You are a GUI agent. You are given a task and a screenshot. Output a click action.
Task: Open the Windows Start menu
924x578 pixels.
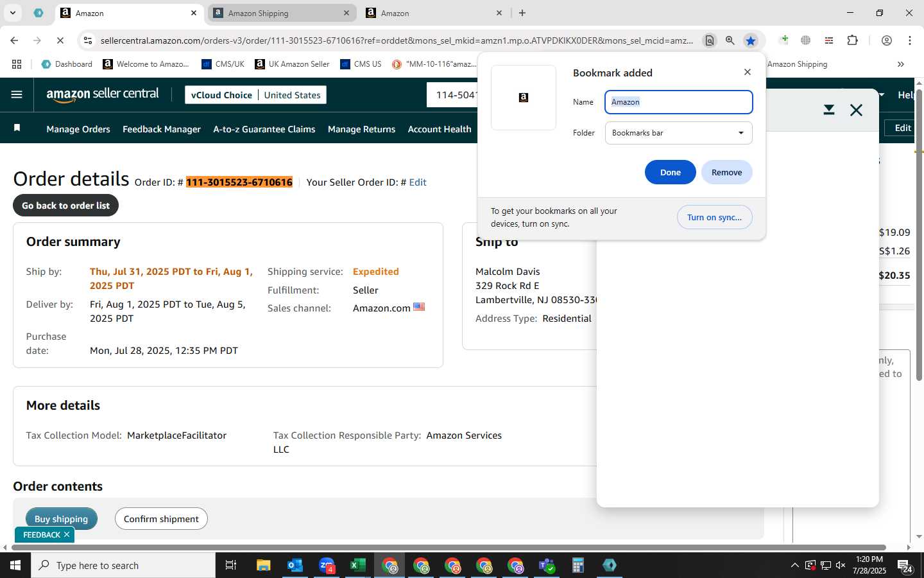point(15,565)
